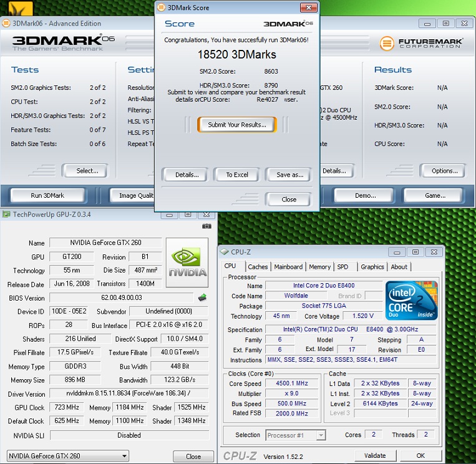Viewport: 476px width, 464px height.
Task: Switch to the Graphics tab in CPU-Z
Action: [372, 267]
